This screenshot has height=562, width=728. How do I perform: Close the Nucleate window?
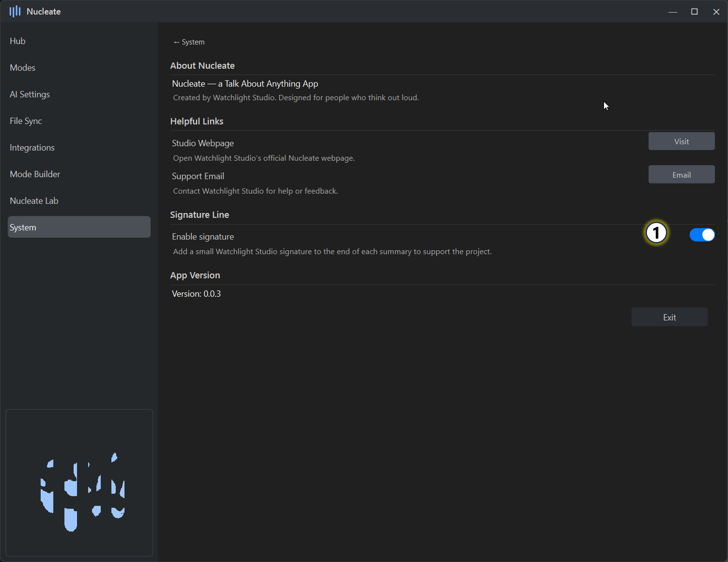(x=716, y=12)
